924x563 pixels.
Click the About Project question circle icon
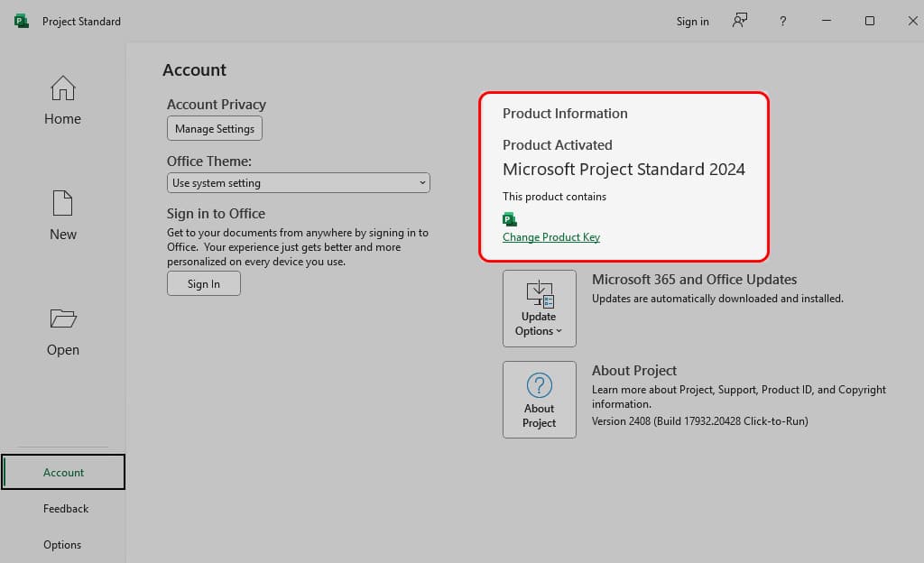coord(540,385)
